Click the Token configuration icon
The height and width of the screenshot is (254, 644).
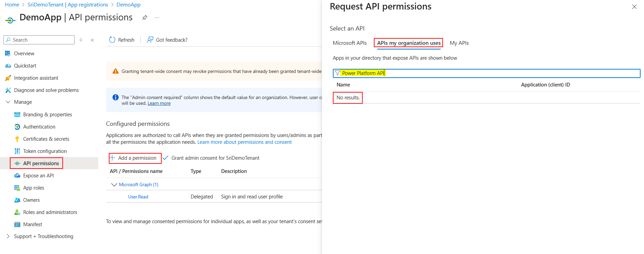tap(17, 151)
